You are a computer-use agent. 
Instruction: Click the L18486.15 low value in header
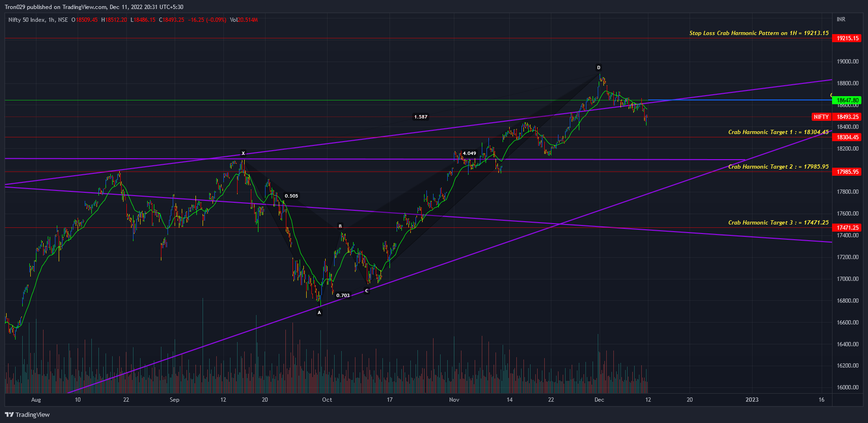tap(143, 20)
